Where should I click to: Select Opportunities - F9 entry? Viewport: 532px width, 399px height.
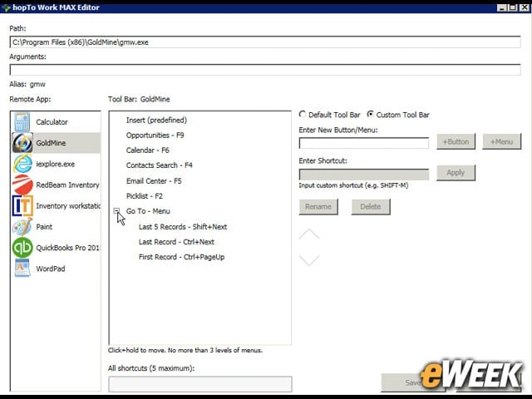click(155, 135)
